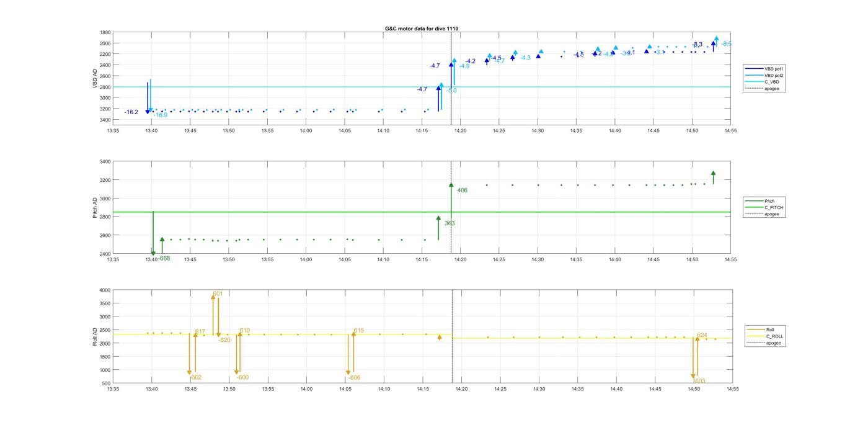The height and width of the screenshot is (430, 868).
Task: Click the '-16.9' VBD data label
Action: (x=161, y=115)
